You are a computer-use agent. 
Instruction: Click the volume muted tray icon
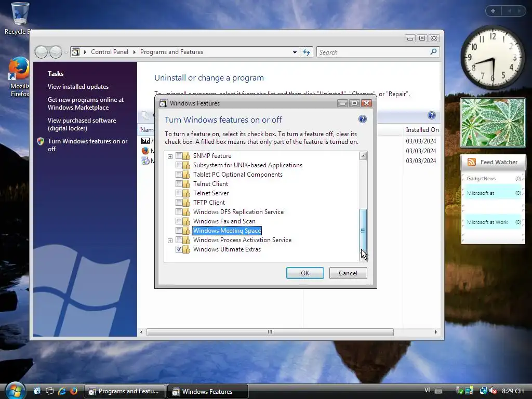pyautogui.click(x=494, y=391)
